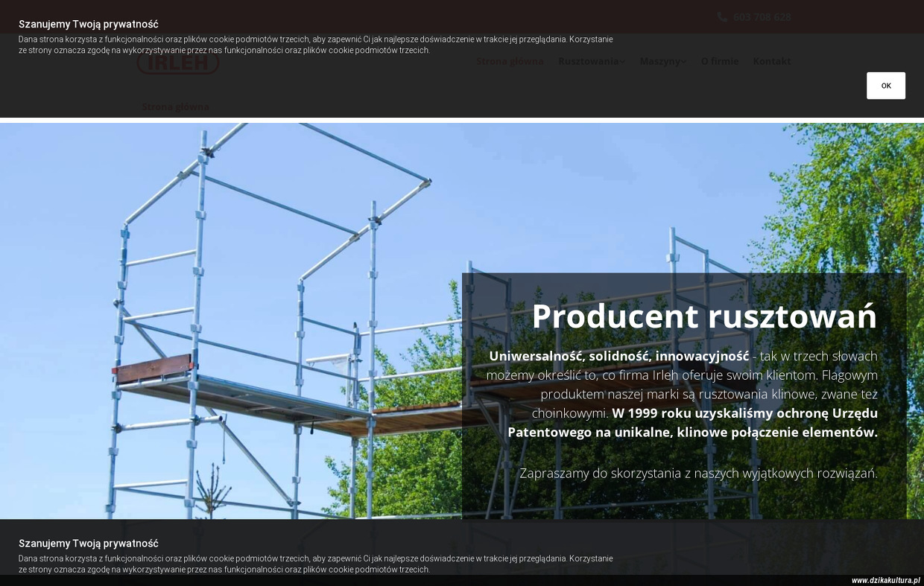Click the 'Zapraszamy do skorzystania' sentence
Screen dimensions: 924x586
(x=698, y=473)
